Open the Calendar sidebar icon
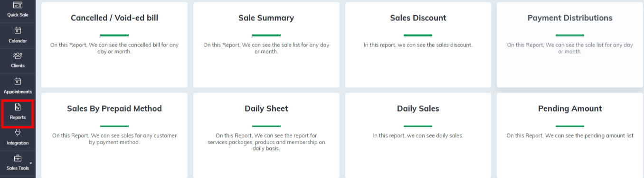The height and width of the screenshot is (178, 644). 18,31
